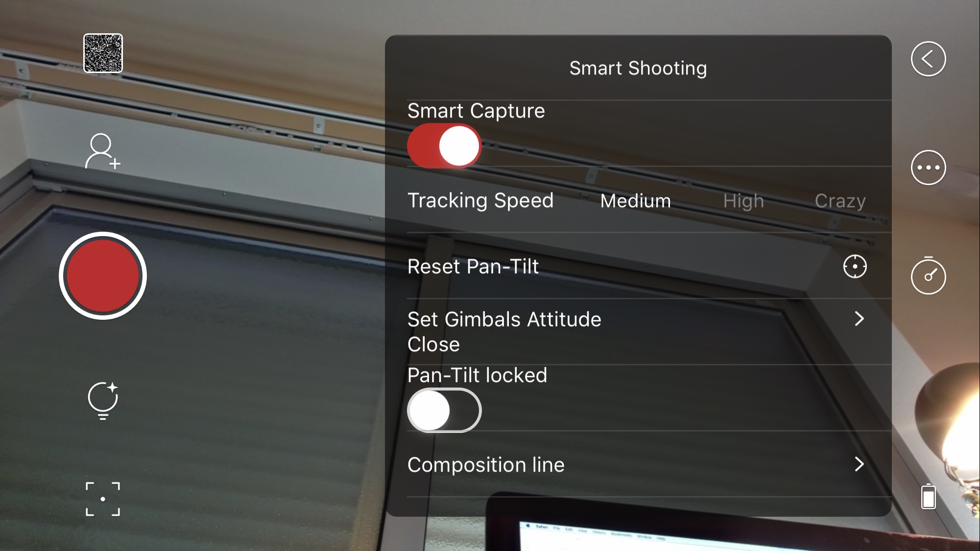Screen dimensions: 980x551
Task: Select Crazy tracking speed option
Action: pos(840,200)
